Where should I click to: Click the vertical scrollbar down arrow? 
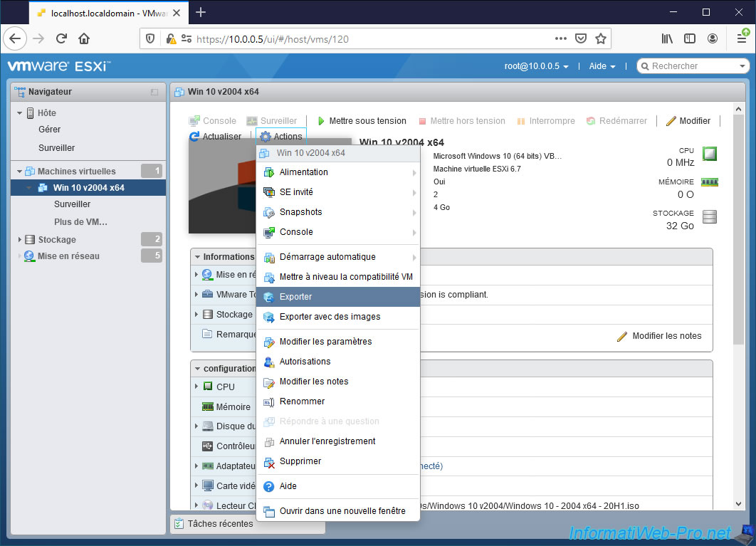click(x=738, y=504)
